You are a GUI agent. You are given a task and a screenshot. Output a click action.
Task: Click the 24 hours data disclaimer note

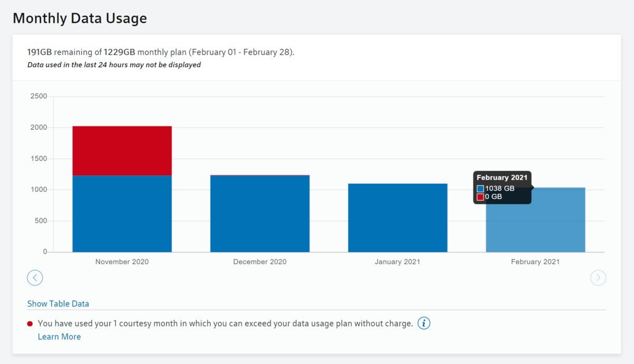pyautogui.click(x=114, y=65)
